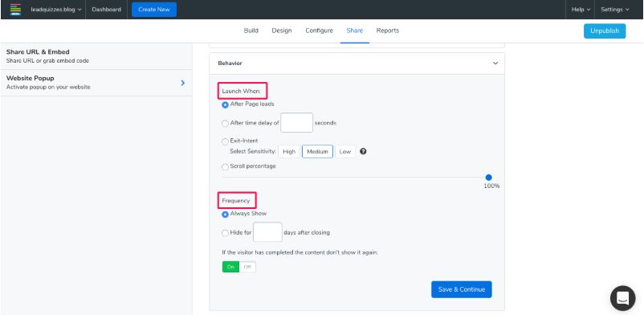Viewport: 644px width, 315px height.
Task: Go to the Share tab
Action: (x=354, y=31)
